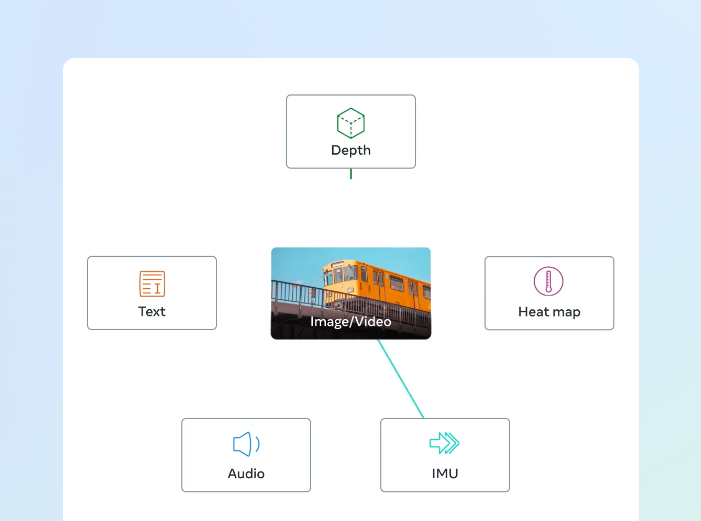Click the "Depth" node label
701x521 pixels.
click(350, 150)
